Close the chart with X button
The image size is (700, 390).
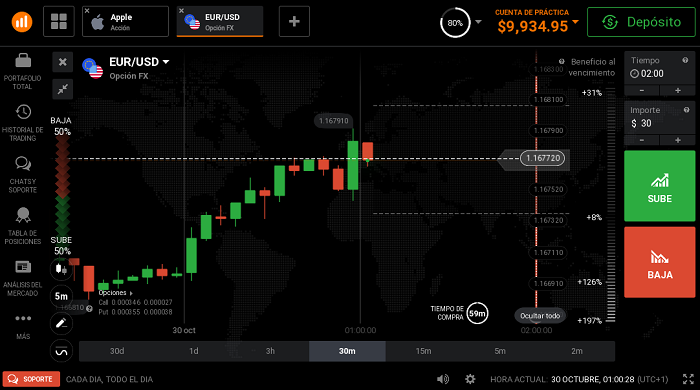[62, 62]
